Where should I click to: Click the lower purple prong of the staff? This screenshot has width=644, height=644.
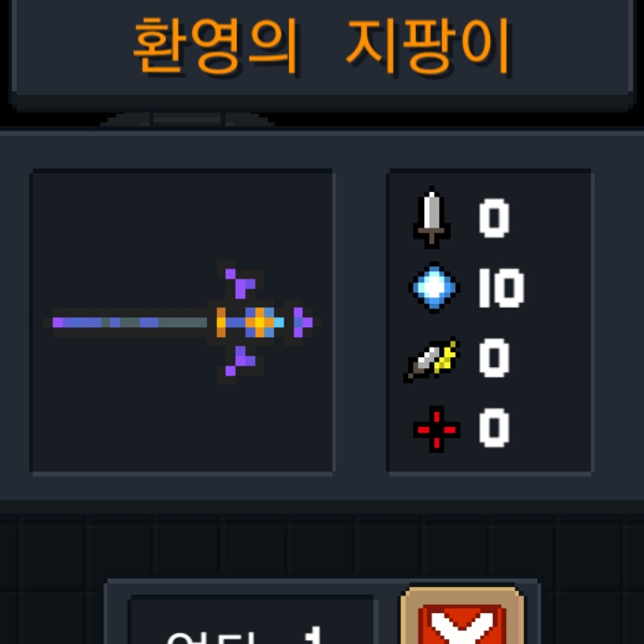pyautogui.click(x=240, y=362)
